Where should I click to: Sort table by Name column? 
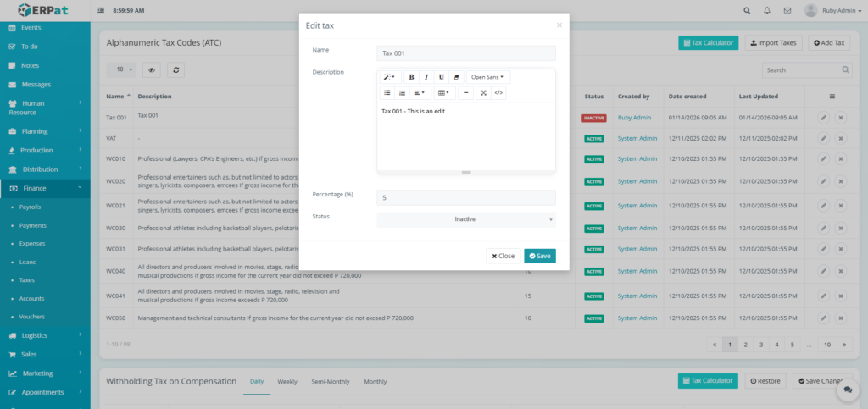point(118,97)
